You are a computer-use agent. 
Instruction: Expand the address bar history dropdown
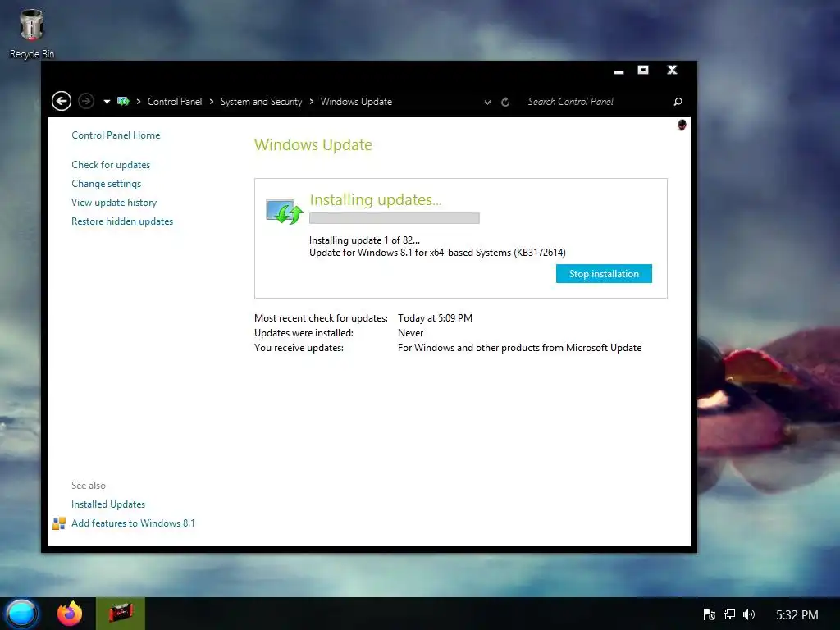coord(487,102)
